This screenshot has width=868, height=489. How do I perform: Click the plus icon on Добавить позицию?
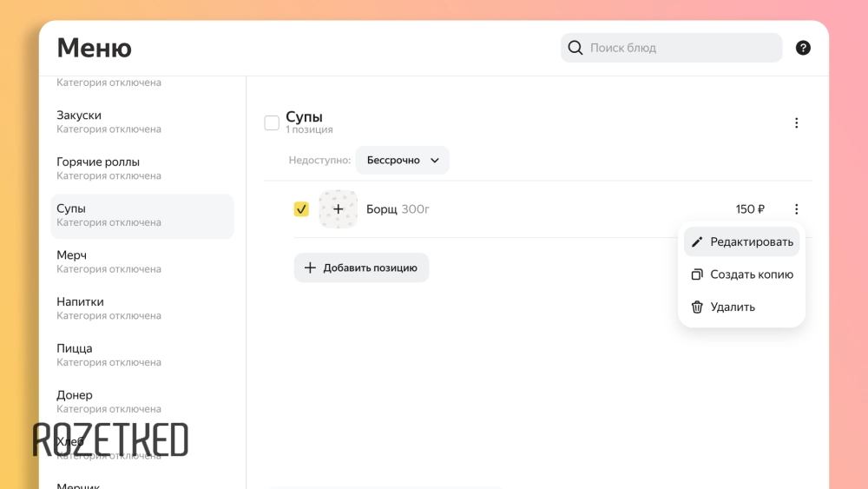click(x=310, y=268)
